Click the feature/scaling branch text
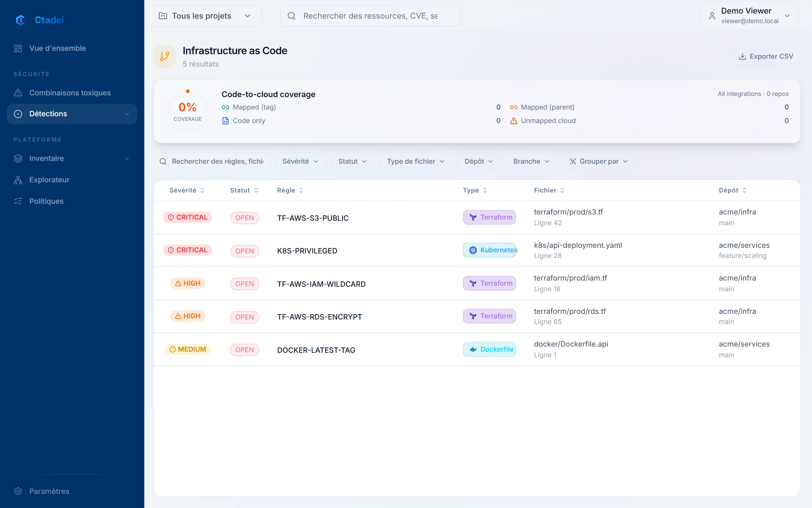Screen dimensions: 812x508 tap(743, 256)
